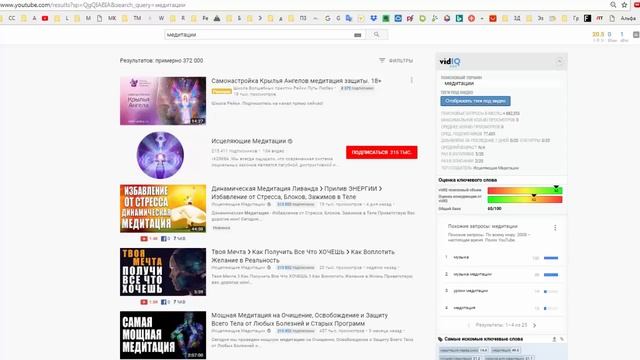Click the green square bookmark icon
Viewport: 640px width, 360px height.
[386, 18]
